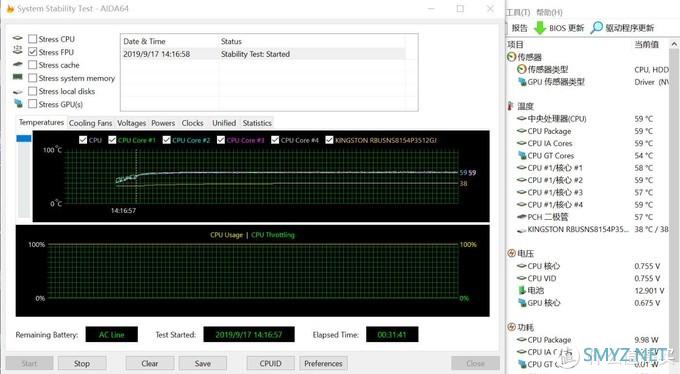
Task: Click the GPU sensor type icon
Action: point(522,82)
